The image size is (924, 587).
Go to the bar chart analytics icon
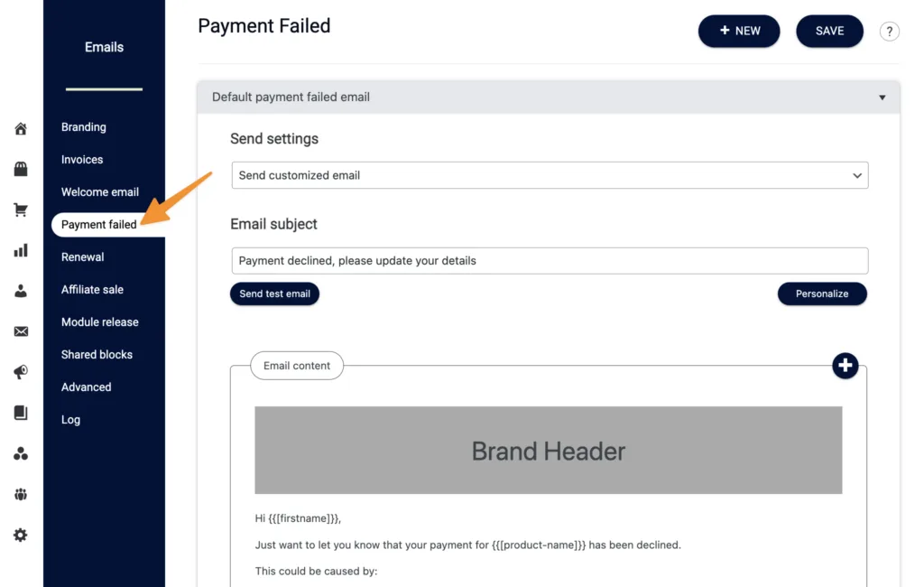21,250
